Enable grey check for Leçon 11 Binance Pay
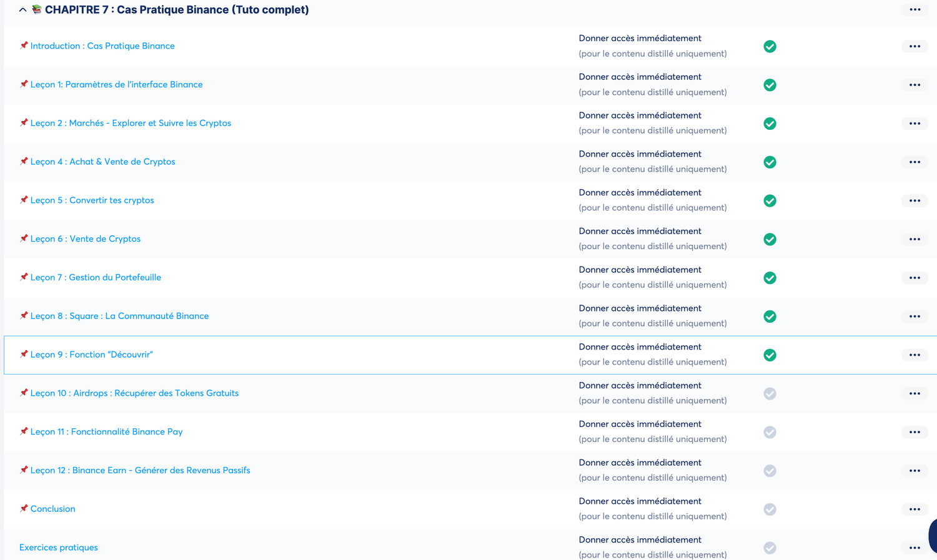Image resolution: width=937 pixels, height=560 pixels. [770, 433]
